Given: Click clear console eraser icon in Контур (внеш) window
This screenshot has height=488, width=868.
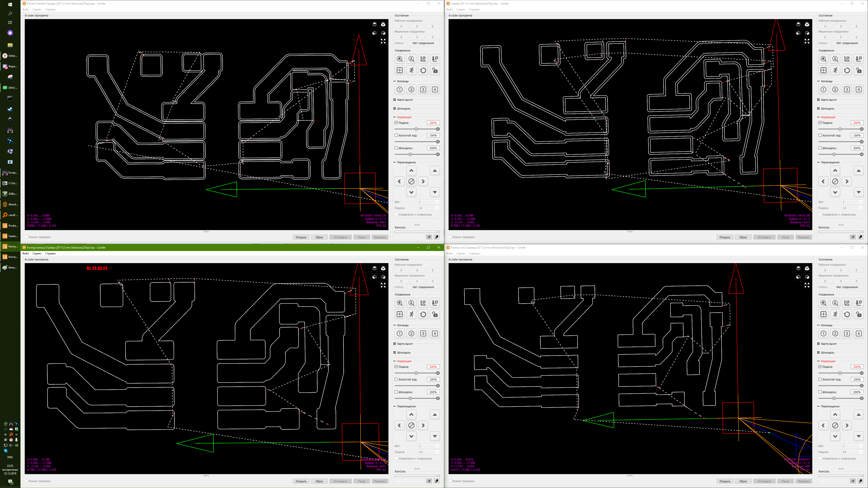Looking at the screenshot, I should (x=437, y=481).
